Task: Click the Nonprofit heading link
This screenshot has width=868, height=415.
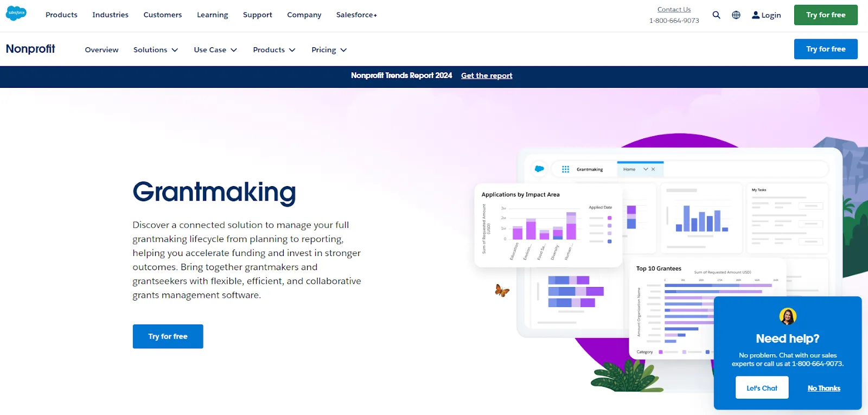Action: [30, 49]
